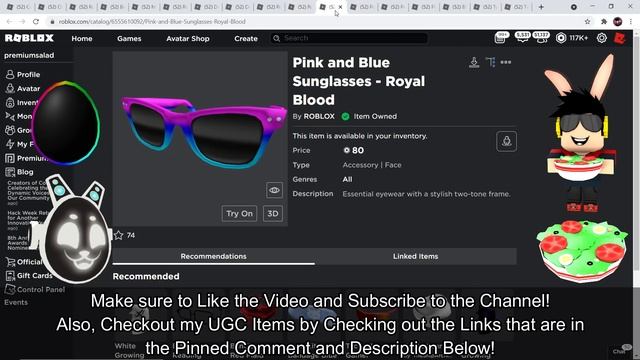This screenshot has height=360, width=640.
Task: Open the messages icon with 5,531 badge
Action: (522, 38)
